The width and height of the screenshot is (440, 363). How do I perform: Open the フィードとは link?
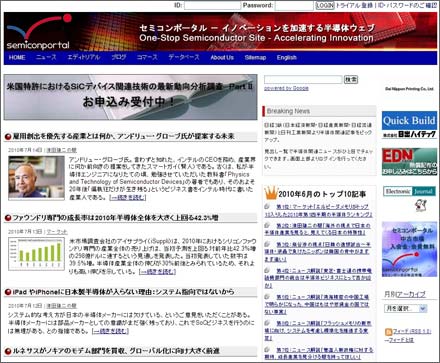point(401,340)
